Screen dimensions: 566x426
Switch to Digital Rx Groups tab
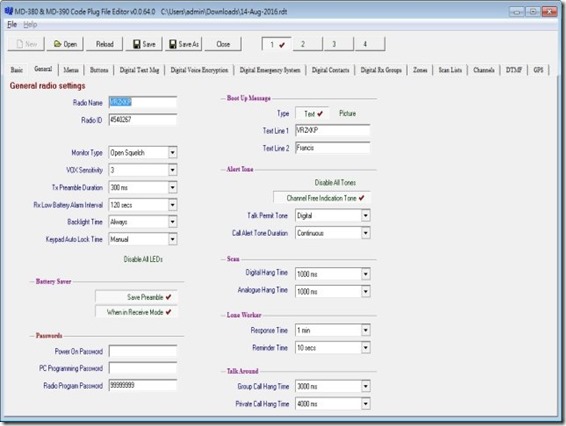[381, 70]
